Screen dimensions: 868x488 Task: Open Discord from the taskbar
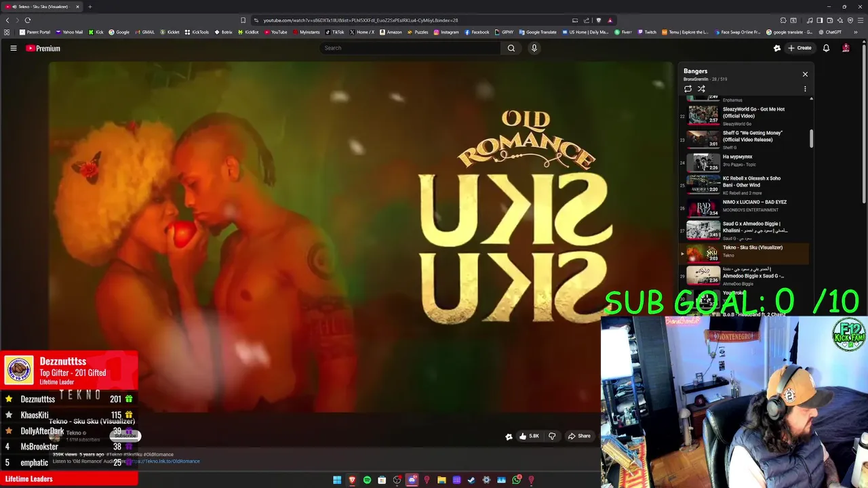[412, 480]
